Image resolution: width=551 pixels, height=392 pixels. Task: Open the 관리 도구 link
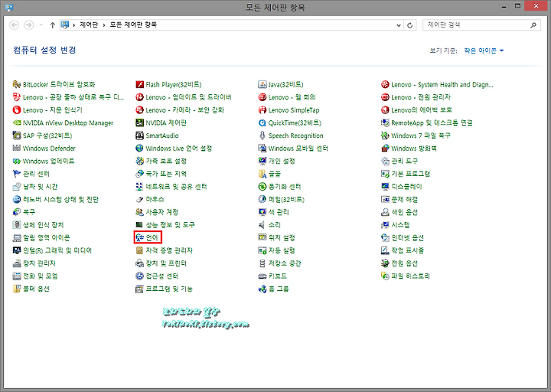point(405,161)
